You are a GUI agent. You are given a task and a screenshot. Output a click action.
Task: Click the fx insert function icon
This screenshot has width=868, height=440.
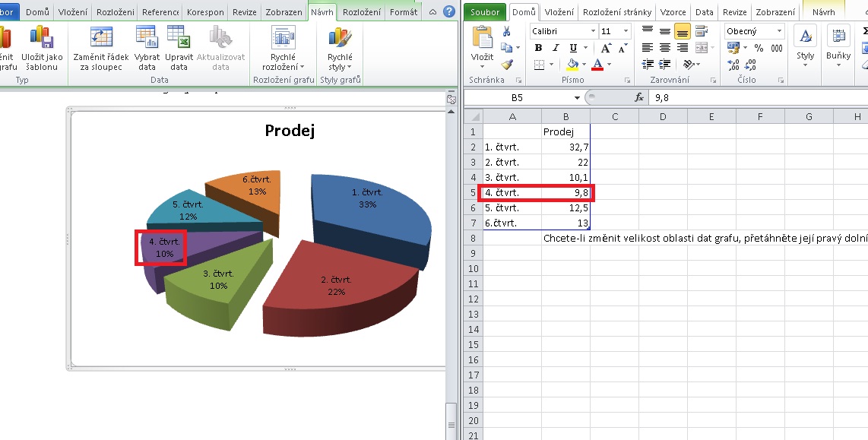[x=639, y=97]
